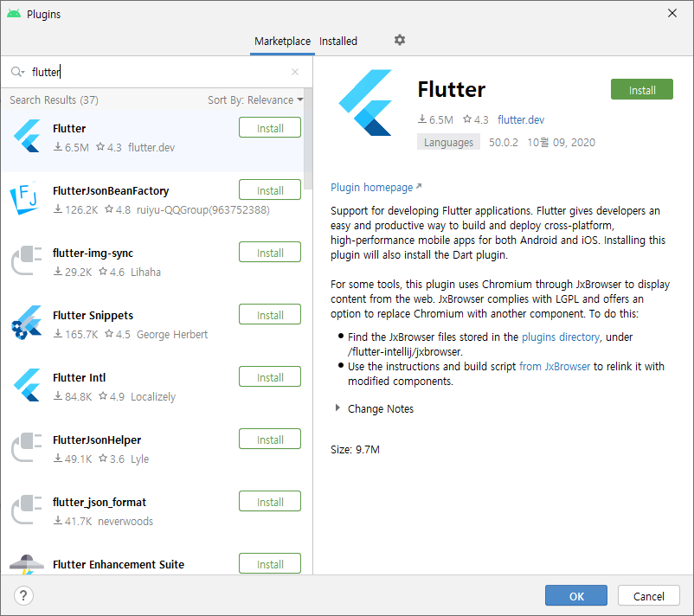Screen dimensions: 694x616
Task: Install flutter_json_format plugin
Action: pyautogui.click(x=270, y=502)
